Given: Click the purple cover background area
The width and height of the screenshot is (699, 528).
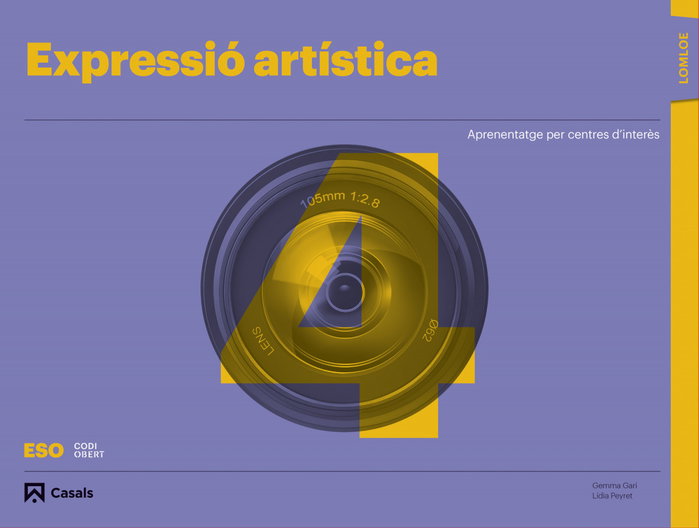Looking at the screenshot, I should (111, 268).
